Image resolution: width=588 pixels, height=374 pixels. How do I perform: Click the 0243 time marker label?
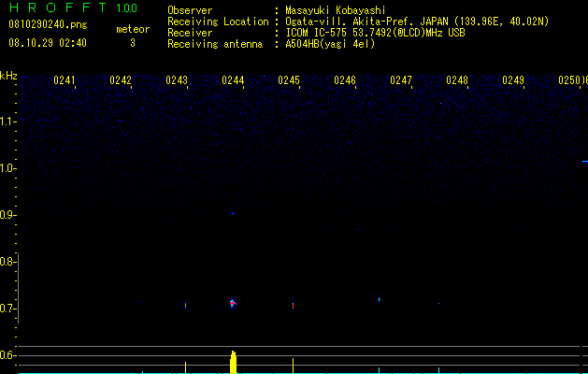(177, 80)
